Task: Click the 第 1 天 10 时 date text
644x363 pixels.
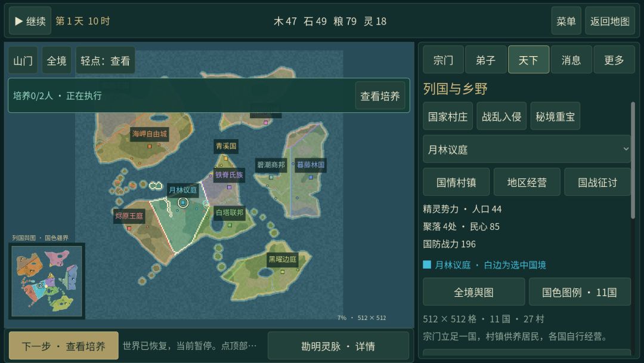Action: (x=82, y=21)
